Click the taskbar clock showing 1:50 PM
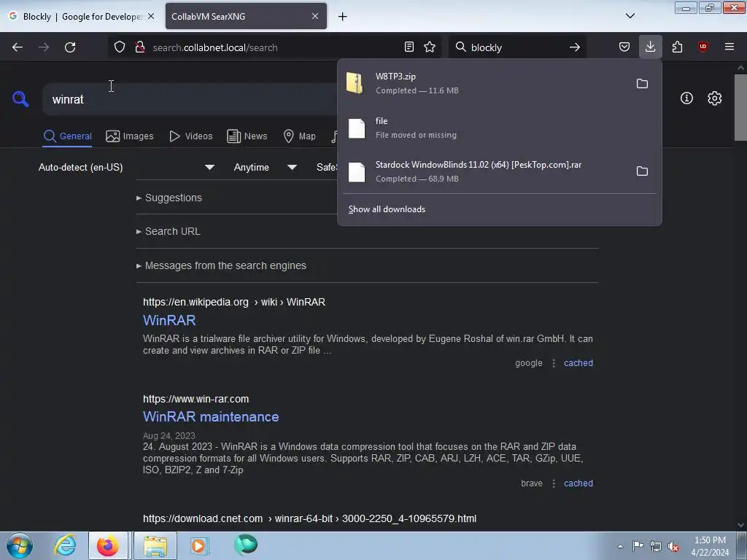The image size is (747, 560). [710, 546]
